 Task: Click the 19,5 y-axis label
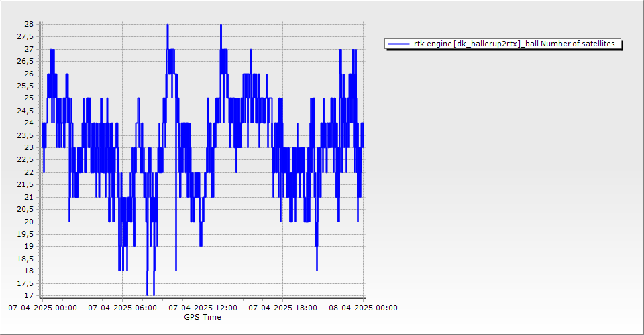[x=25, y=234]
